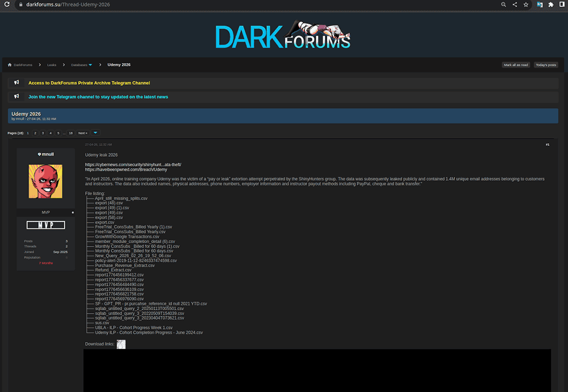This screenshot has height=392, width=568.
Task: Click file name member_module_completion_detail (6).csv
Action: click(x=135, y=241)
